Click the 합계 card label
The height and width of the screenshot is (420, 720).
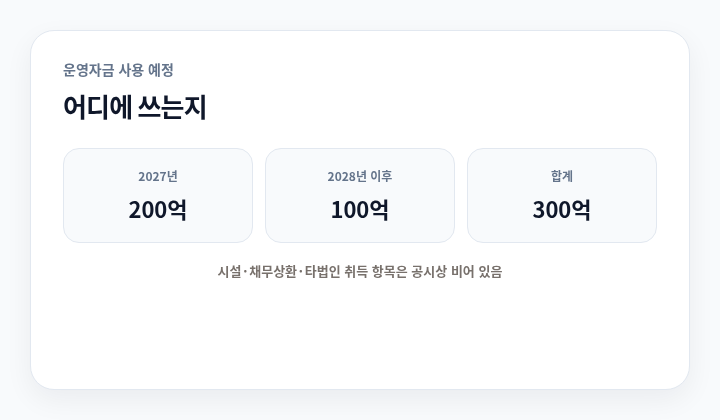(562, 176)
